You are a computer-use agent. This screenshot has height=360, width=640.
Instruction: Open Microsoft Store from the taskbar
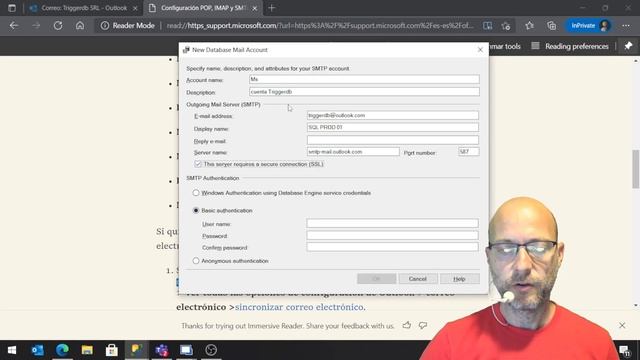pos(111,350)
